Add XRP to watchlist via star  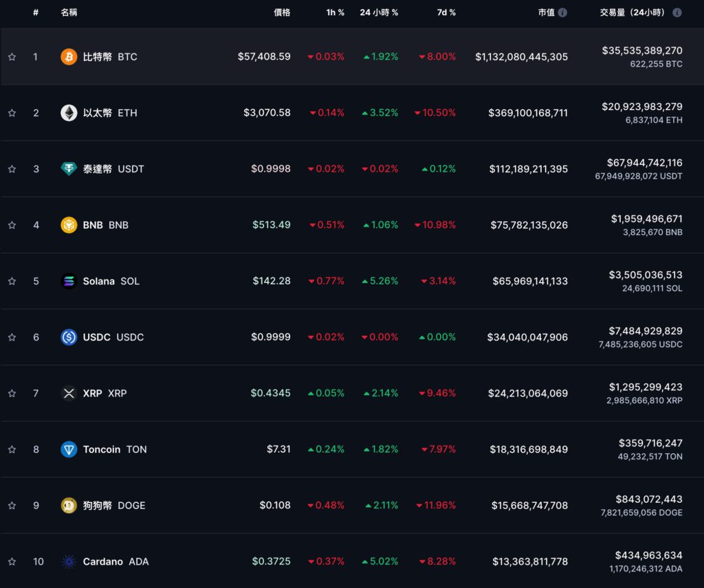[x=12, y=394]
